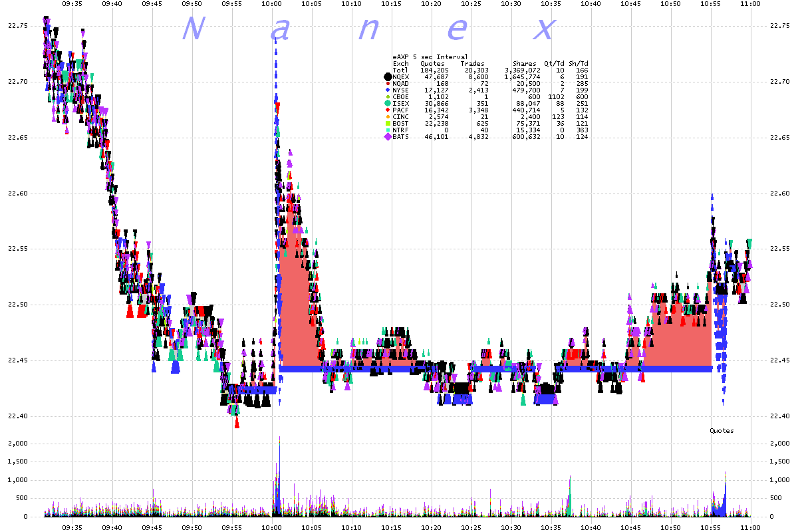Select NQEX quotes value '47,687'

click(436, 76)
